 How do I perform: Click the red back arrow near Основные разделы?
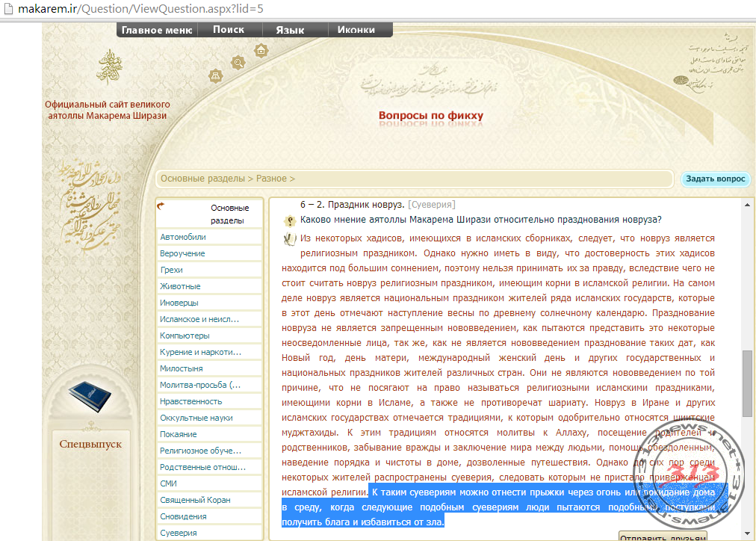click(x=161, y=206)
